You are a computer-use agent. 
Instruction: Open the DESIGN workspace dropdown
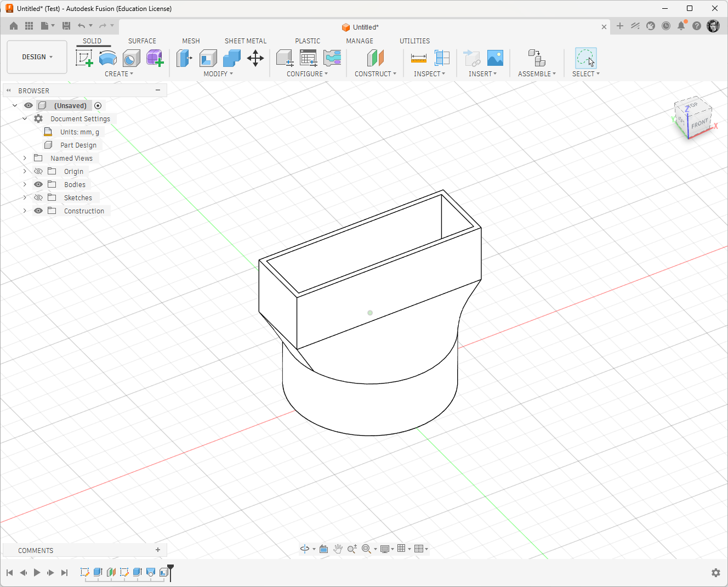coord(37,57)
